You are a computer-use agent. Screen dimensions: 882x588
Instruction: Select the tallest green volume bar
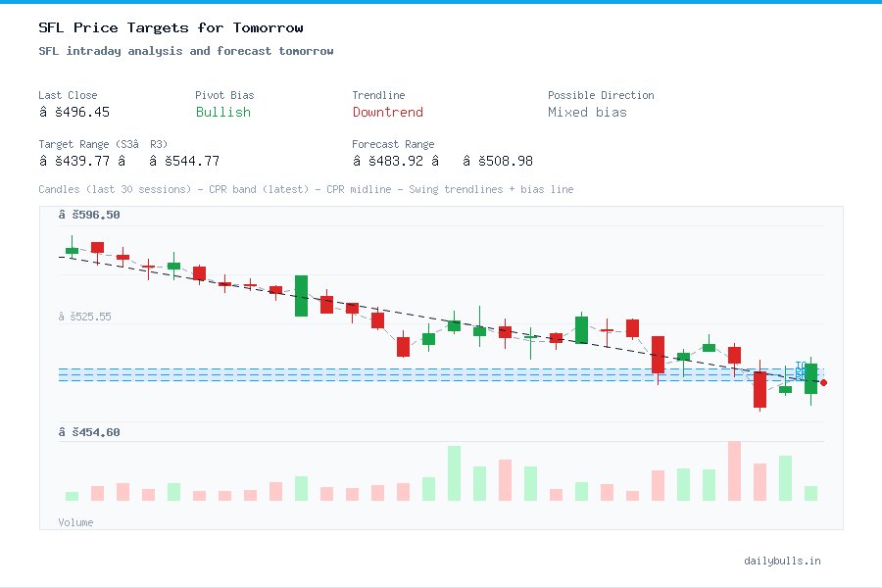click(x=454, y=475)
